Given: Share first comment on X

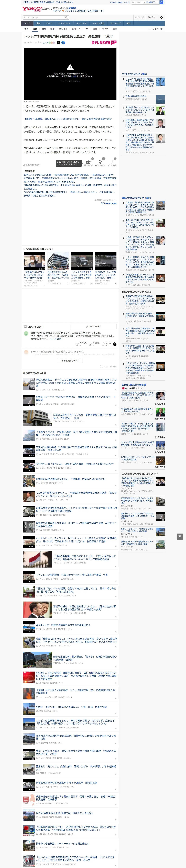Looking at the screenshot, I should coord(114,344).
